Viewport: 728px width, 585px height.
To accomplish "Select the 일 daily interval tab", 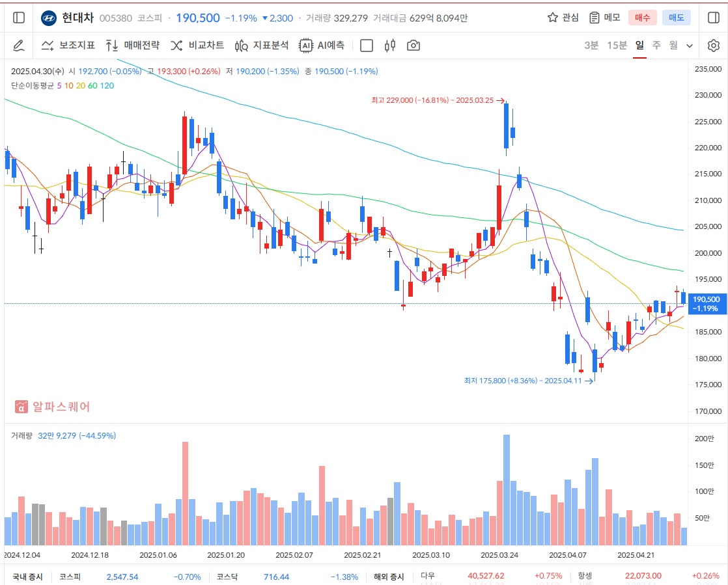I will click(639, 46).
